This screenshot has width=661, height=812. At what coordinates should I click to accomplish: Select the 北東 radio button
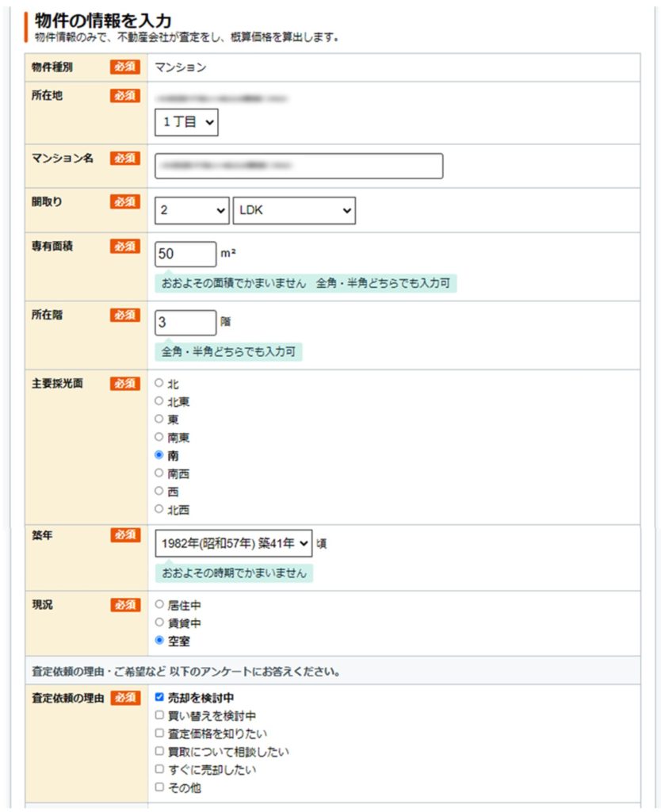click(159, 400)
